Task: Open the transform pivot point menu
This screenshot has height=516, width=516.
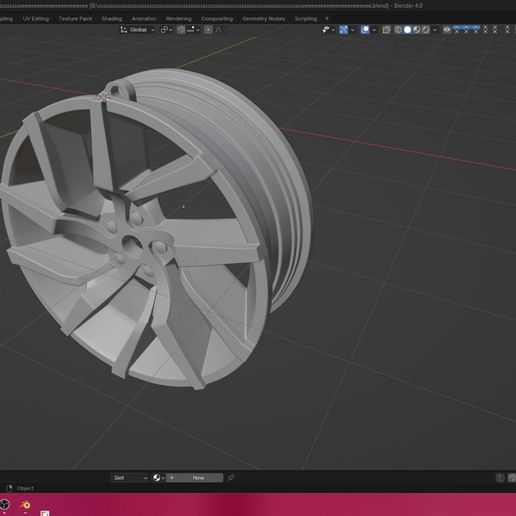Action: coord(166,30)
